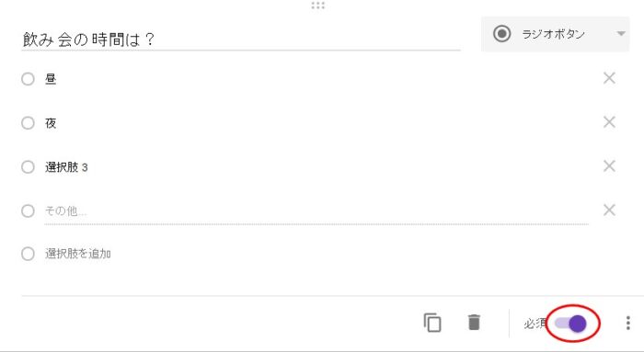Remove 選択肢 3 with its X icon
Image resolution: width=644 pixels, height=352 pixels.
tap(609, 165)
